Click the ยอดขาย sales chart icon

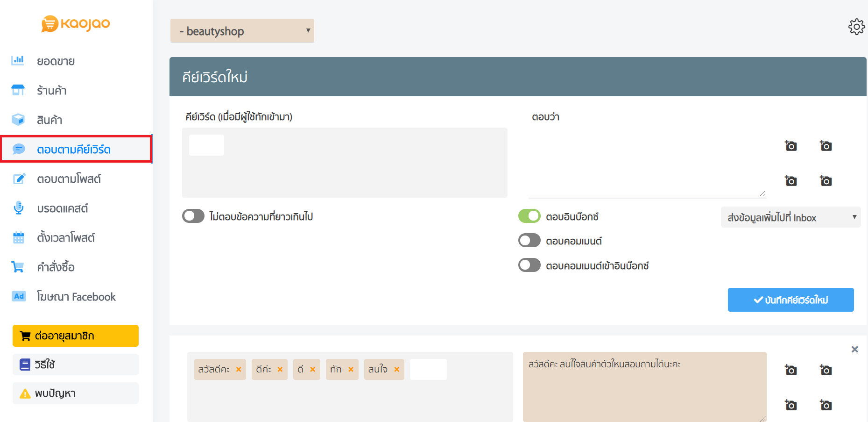[x=18, y=61]
